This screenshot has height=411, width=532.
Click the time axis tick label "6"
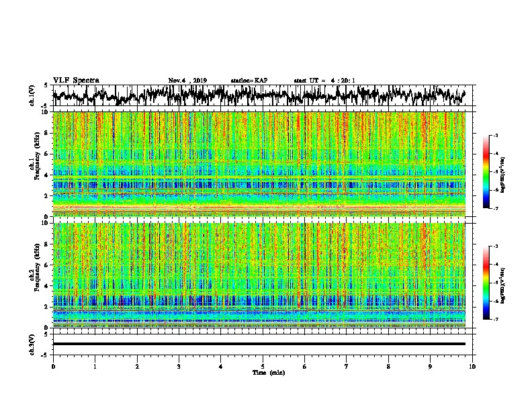[x=305, y=367]
